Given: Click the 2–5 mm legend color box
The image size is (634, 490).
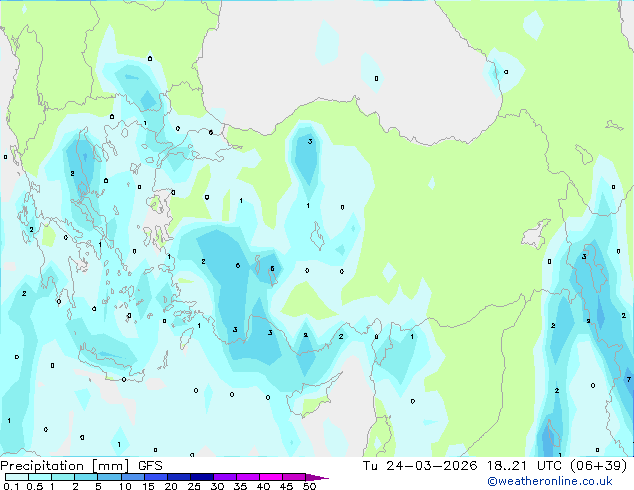Looking at the screenshot, I should 86,477.
